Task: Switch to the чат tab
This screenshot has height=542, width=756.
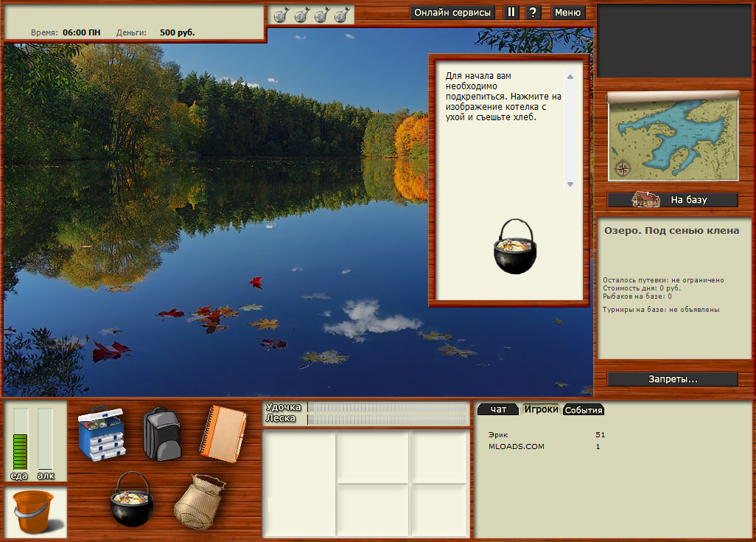Action: pos(498,409)
